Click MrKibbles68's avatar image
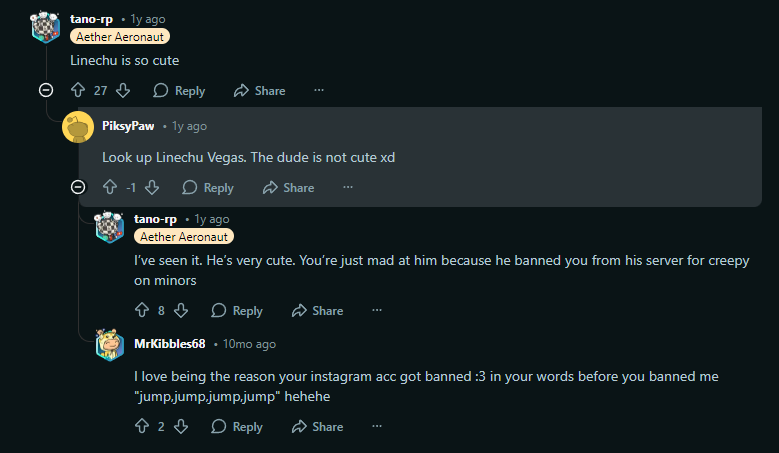The width and height of the screenshot is (779, 453). [110, 345]
